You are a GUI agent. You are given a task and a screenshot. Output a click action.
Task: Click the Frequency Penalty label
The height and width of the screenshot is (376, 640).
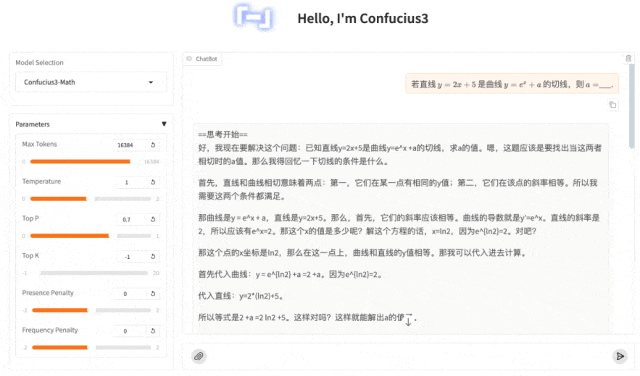pos(50,330)
